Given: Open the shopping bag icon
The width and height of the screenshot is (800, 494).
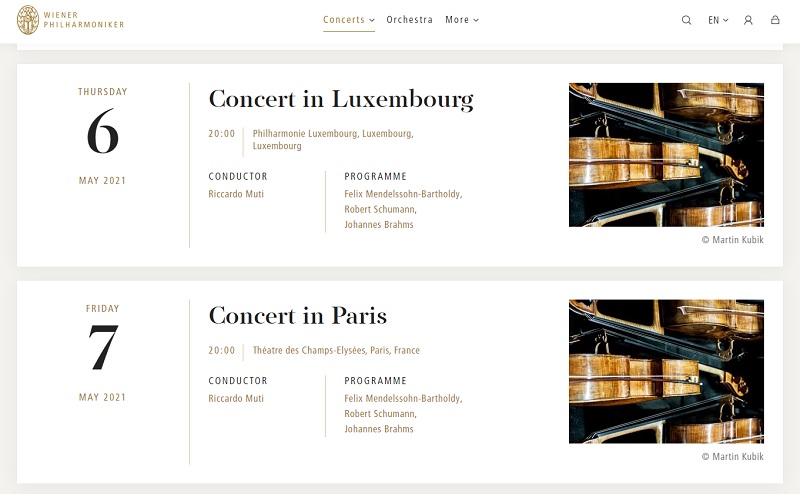Looking at the screenshot, I should (x=775, y=20).
